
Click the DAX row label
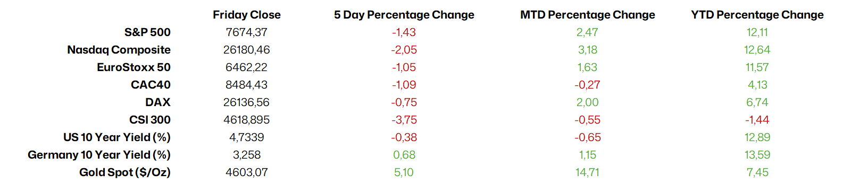pyautogui.click(x=158, y=102)
